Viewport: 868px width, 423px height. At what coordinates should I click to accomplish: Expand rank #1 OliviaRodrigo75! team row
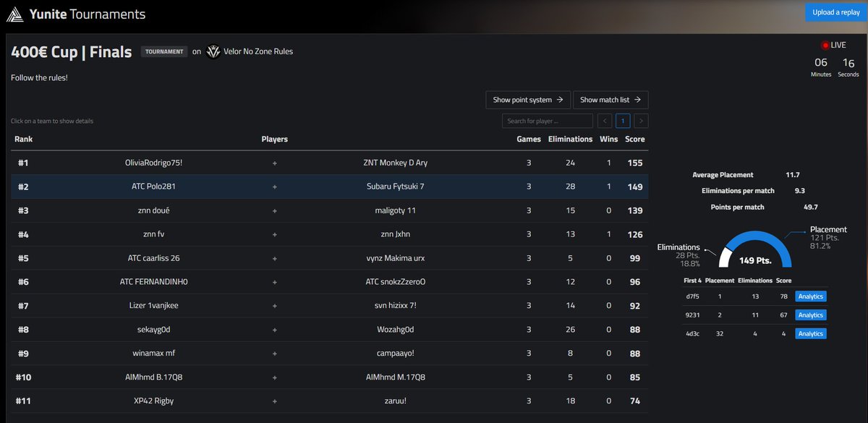[330, 163]
